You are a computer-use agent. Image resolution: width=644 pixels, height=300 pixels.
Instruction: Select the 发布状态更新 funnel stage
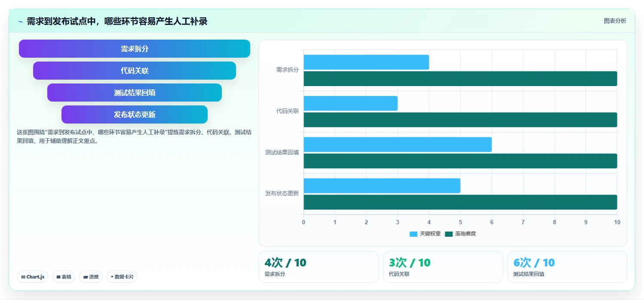(x=135, y=114)
